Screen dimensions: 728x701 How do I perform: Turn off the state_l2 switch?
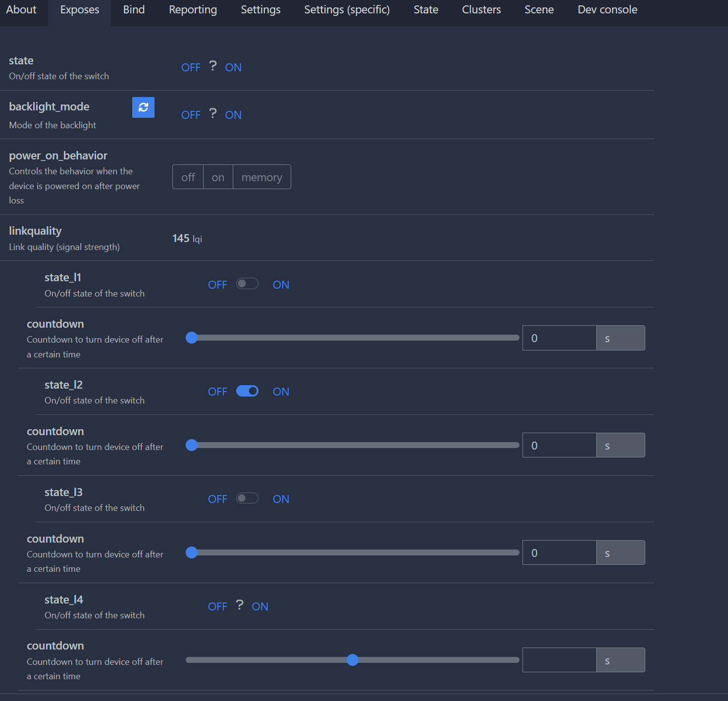(247, 391)
